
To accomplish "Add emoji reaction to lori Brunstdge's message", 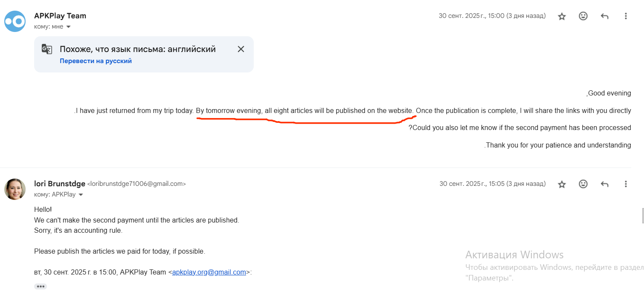I will coord(583,184).
